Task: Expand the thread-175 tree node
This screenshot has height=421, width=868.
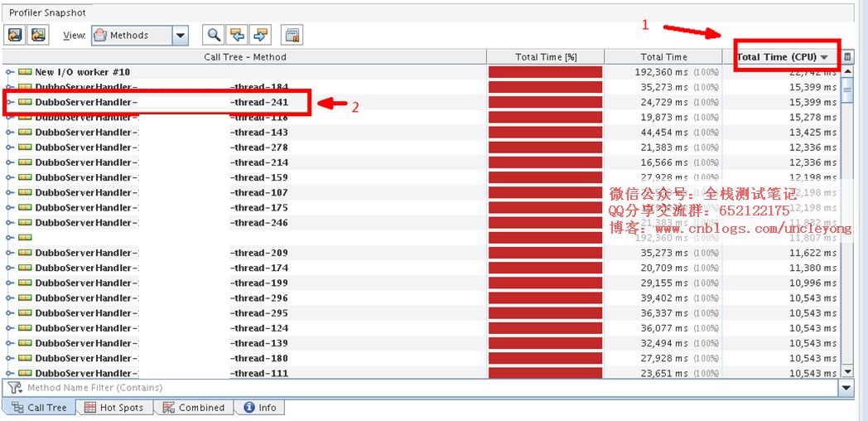Action: pyautogui.click(x=9, y=208)
